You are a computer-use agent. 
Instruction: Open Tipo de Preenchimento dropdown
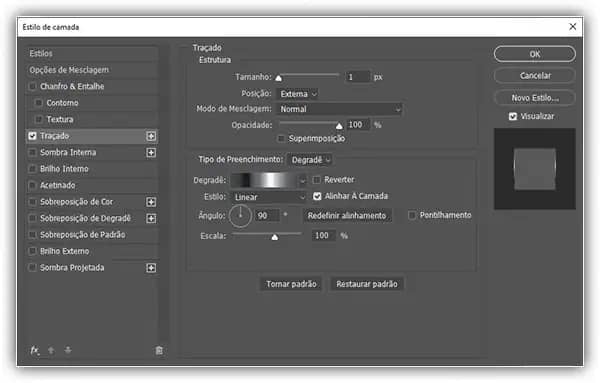[310, 160]
